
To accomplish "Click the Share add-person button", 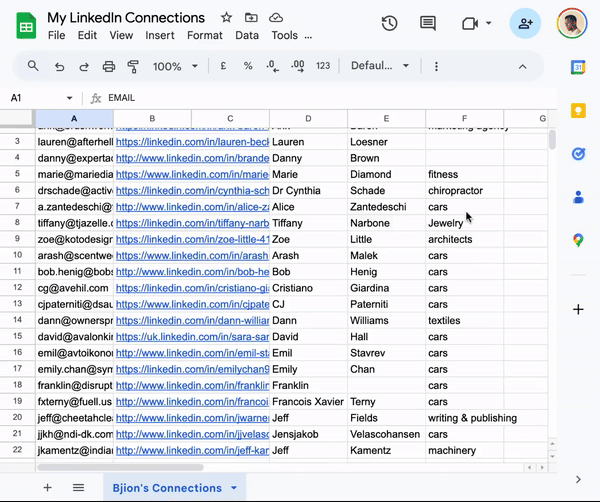I will [x=525, y=23].
